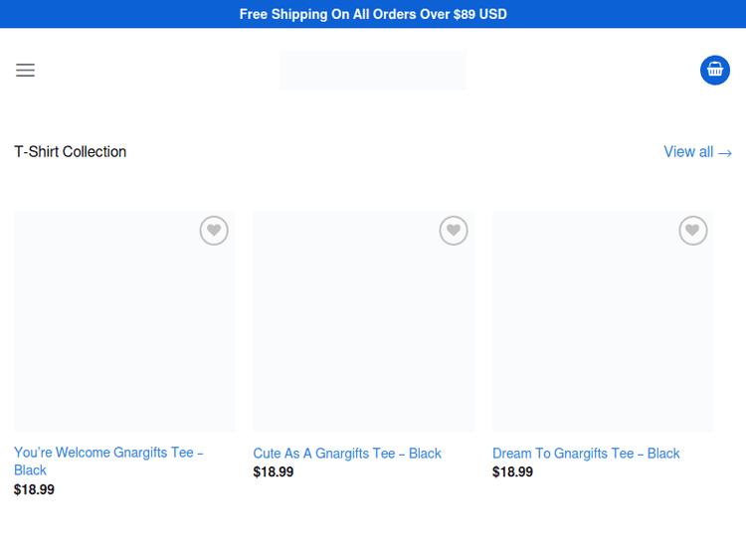This screenshot has width=746, height=560.
Task: Toggle wishlist heart on Cute As A Gnargifts Tee
Action: [x=454, y=231]
